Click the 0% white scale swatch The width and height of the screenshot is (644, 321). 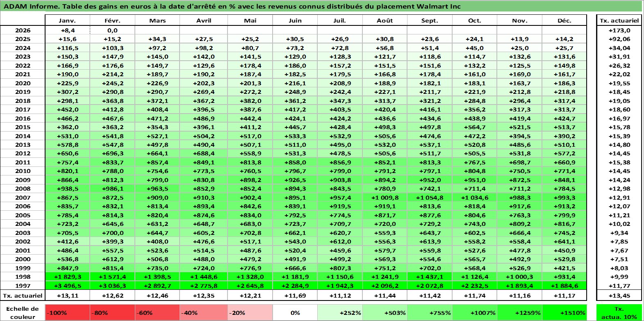click(295, 312)
